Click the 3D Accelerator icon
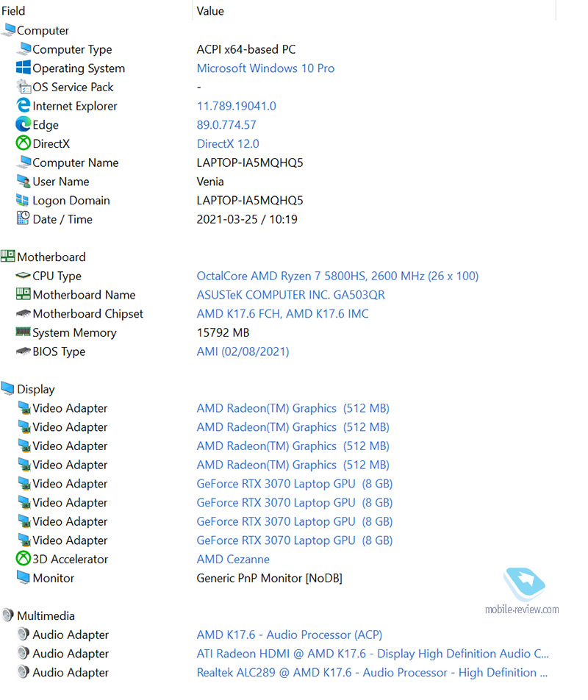Screen dimensions: 588x700 tap(24, 559)
